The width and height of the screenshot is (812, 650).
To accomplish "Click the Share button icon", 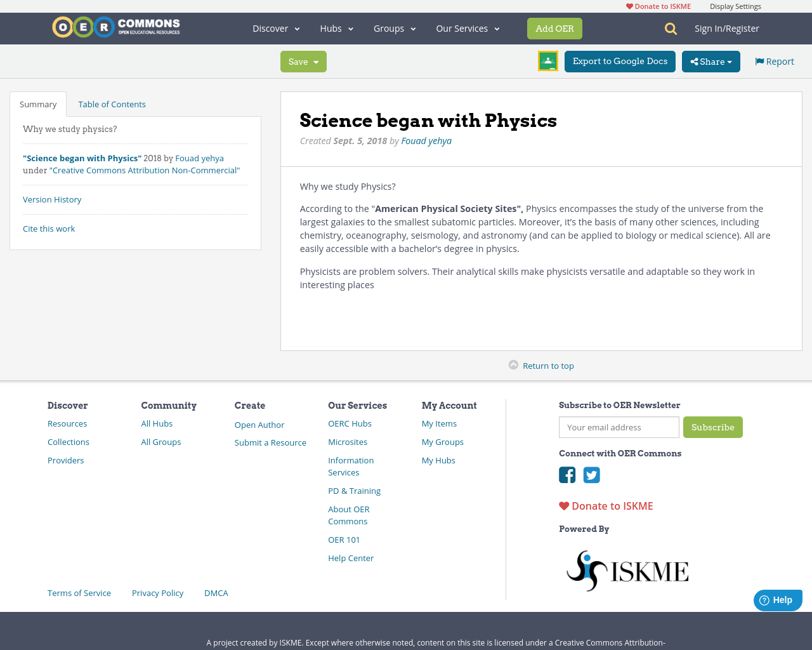I will (695, 61).
